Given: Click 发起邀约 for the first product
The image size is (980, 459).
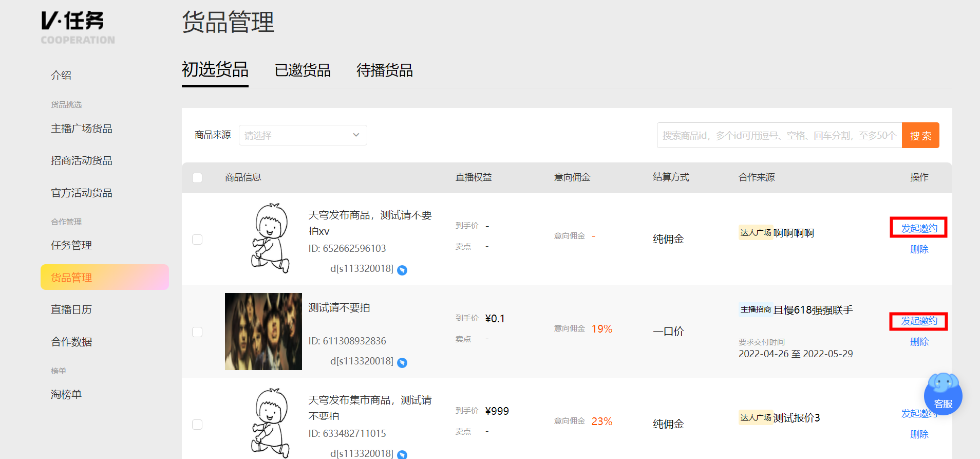Looking at the screenshot, I should (x=919, y=228).
